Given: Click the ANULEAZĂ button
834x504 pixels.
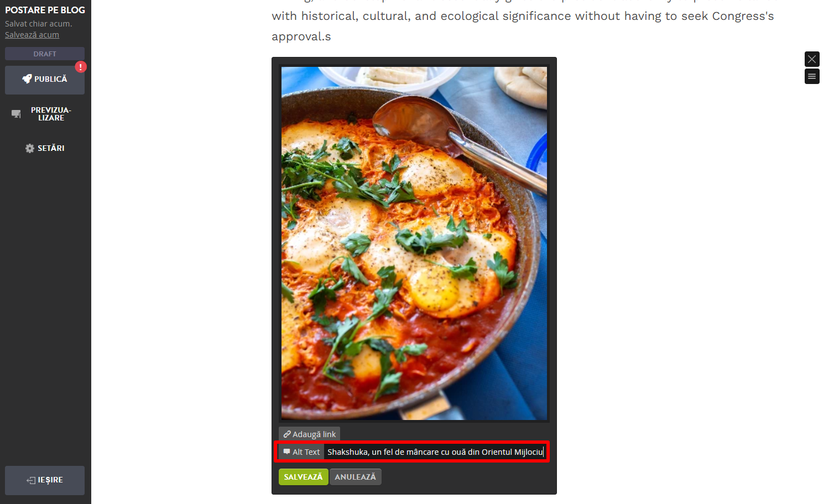Looking at the screenshot, I should (x=355, y=477).
